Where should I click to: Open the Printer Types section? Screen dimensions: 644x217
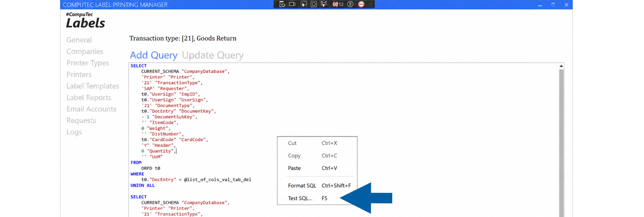point(88,63)
